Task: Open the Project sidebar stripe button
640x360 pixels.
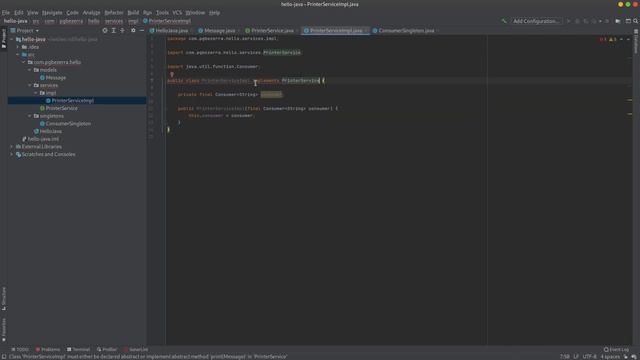Action: tap(4, 38)
